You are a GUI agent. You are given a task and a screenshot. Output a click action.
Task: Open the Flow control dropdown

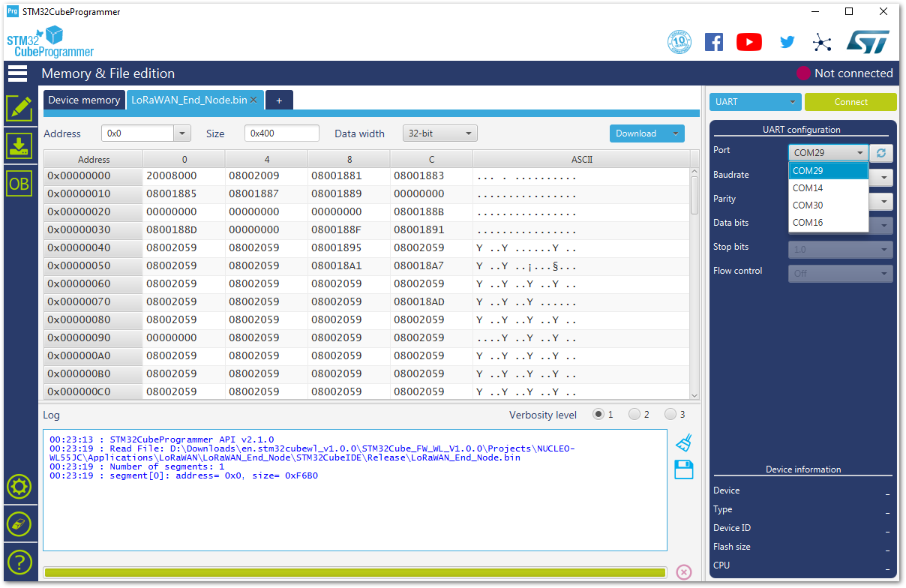pyautogui.click(x=840, y=273)
